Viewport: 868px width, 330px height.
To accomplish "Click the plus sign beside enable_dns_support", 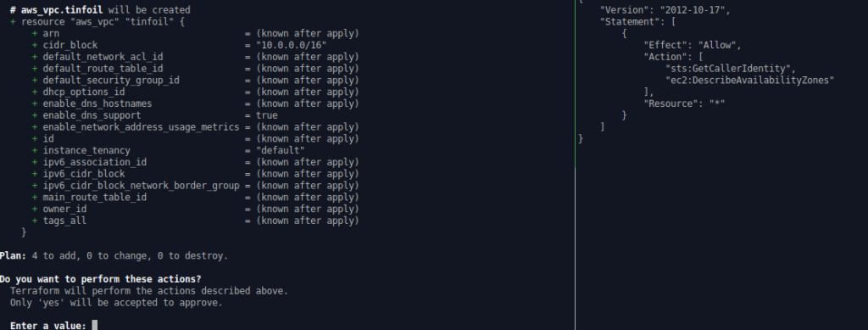I will pos(35,115).
